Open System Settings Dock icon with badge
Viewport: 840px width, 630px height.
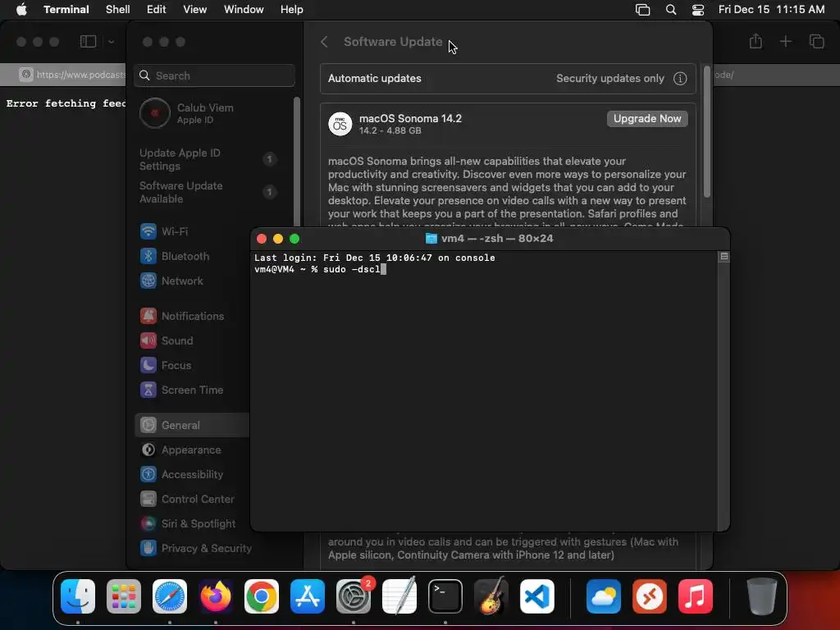pyautogui.click(x=354, y=596)
